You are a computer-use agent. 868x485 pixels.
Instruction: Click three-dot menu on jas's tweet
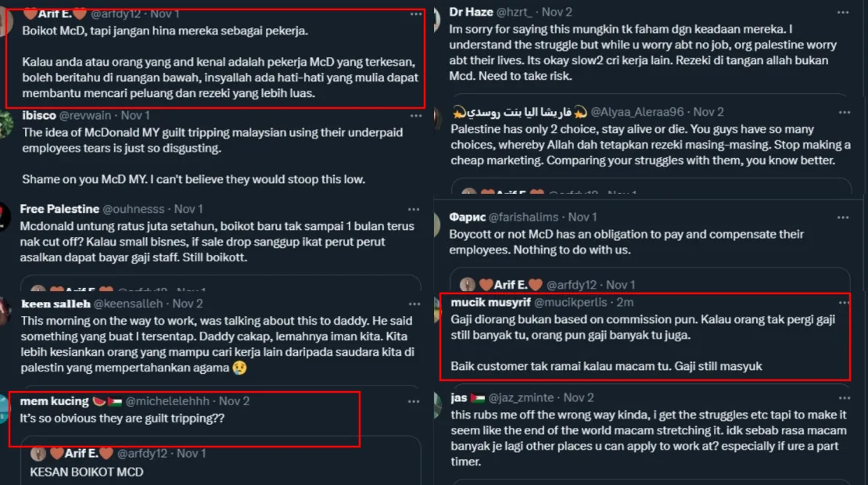[x=842, y=398]
